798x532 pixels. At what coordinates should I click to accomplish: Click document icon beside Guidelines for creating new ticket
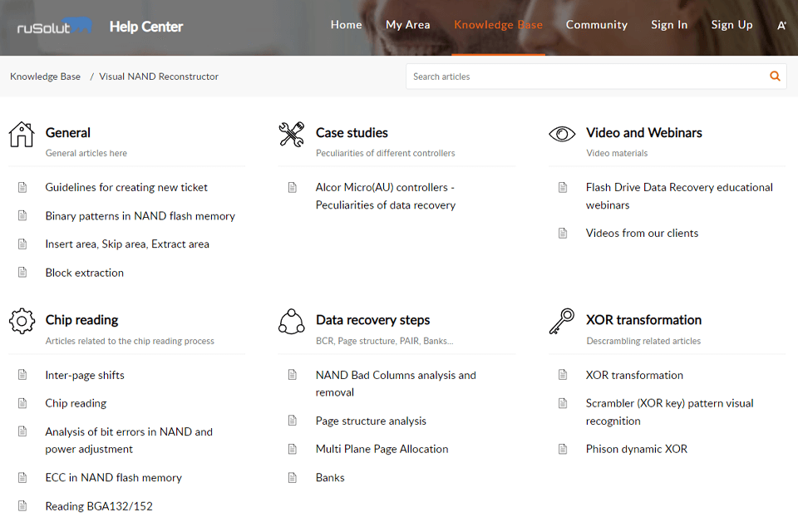click(x=22, y=187)
